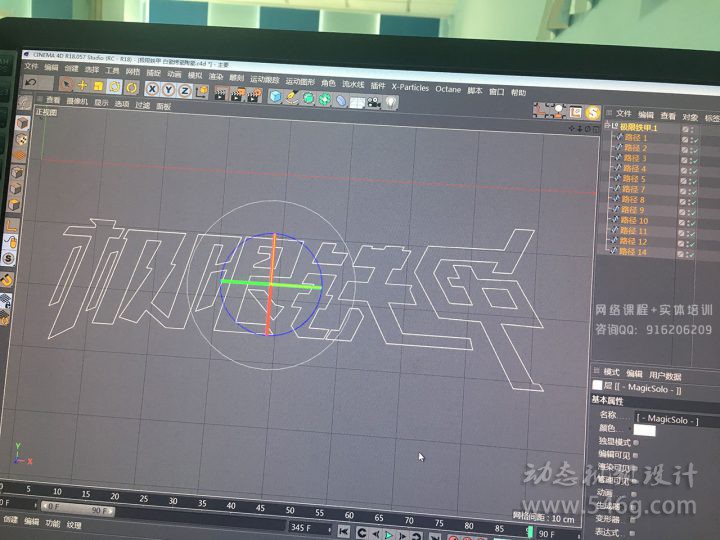Screen dimensions: 720x540
Task: Toggle green checkmark of 路径 12
Action: [x=693, y=244]
